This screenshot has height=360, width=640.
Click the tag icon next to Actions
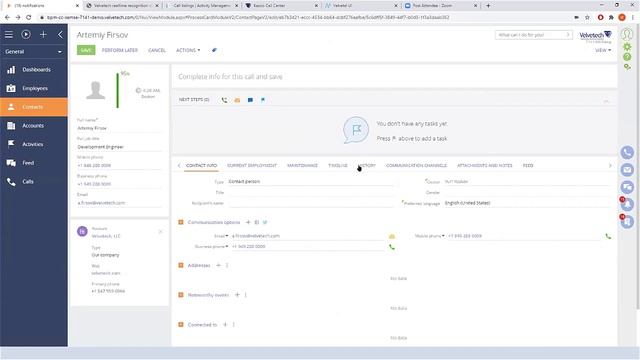click(x=214, y=50)
